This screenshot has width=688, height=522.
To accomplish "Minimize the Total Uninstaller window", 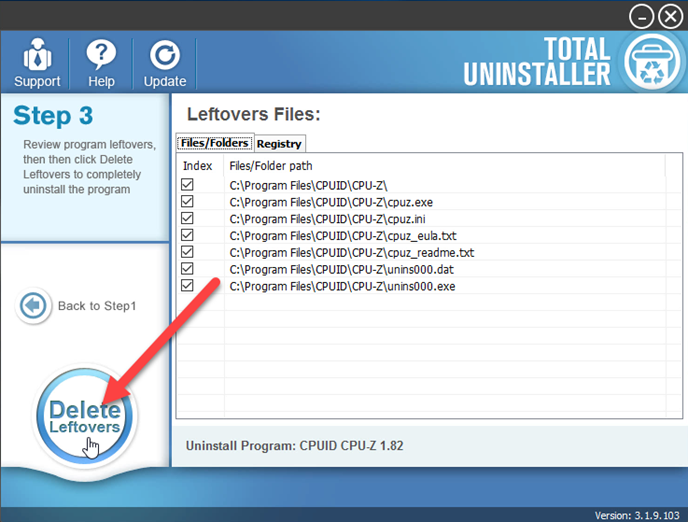I will tap(641, 17).
